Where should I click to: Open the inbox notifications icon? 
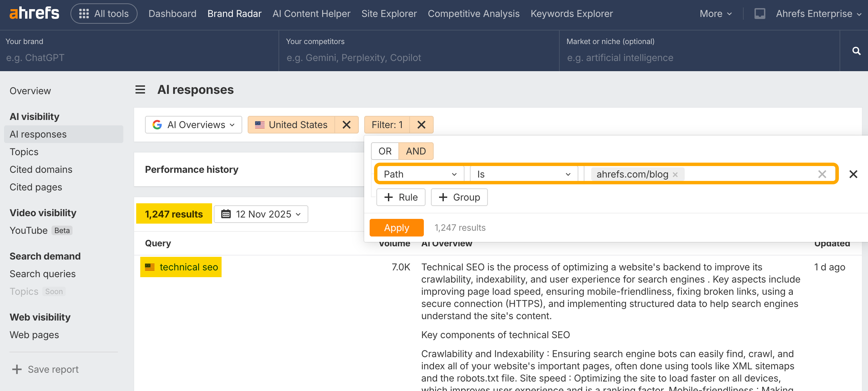click(x=760, y=14)
